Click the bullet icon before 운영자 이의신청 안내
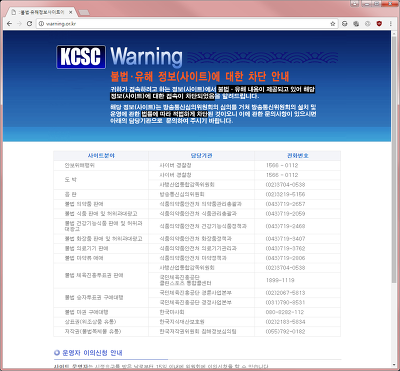Image resolution: width=400 pixels, height=371 pixels. pos(57,353)
